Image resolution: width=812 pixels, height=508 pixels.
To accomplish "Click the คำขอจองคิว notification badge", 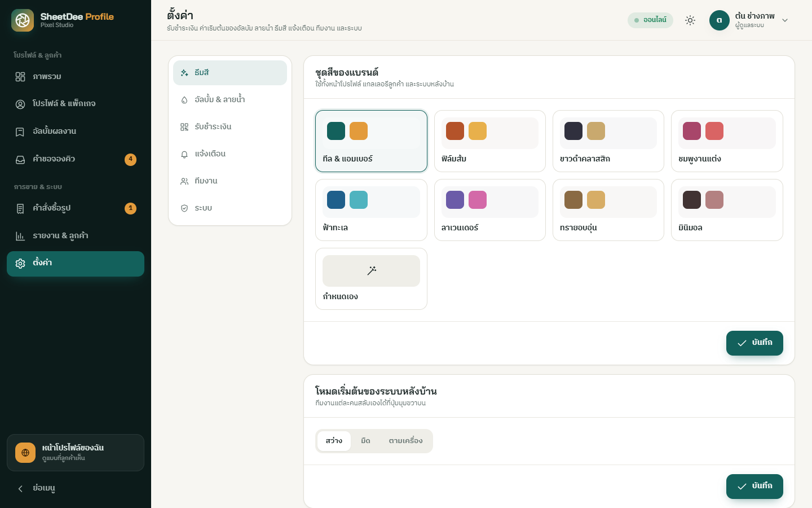I will click(x=130, y=160).
